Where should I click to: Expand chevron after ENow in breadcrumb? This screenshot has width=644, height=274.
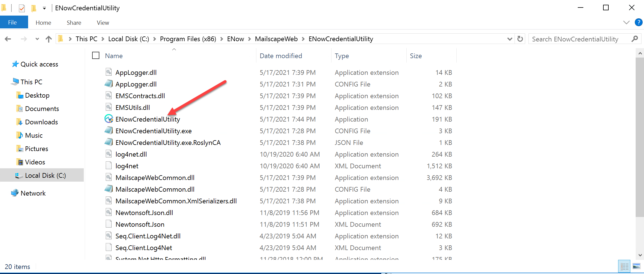point(250,39)
